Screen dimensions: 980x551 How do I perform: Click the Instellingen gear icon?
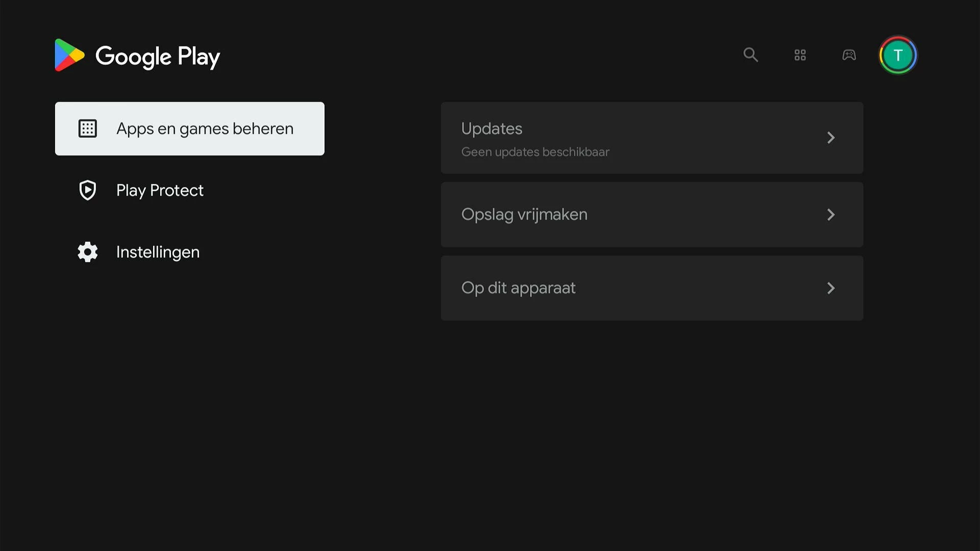coord(87,252)
